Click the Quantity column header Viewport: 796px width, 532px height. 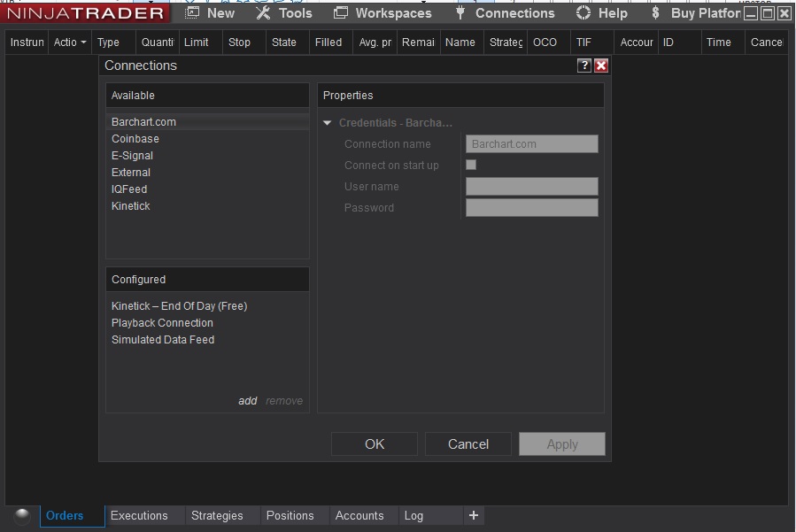click(x=158, y=42)
